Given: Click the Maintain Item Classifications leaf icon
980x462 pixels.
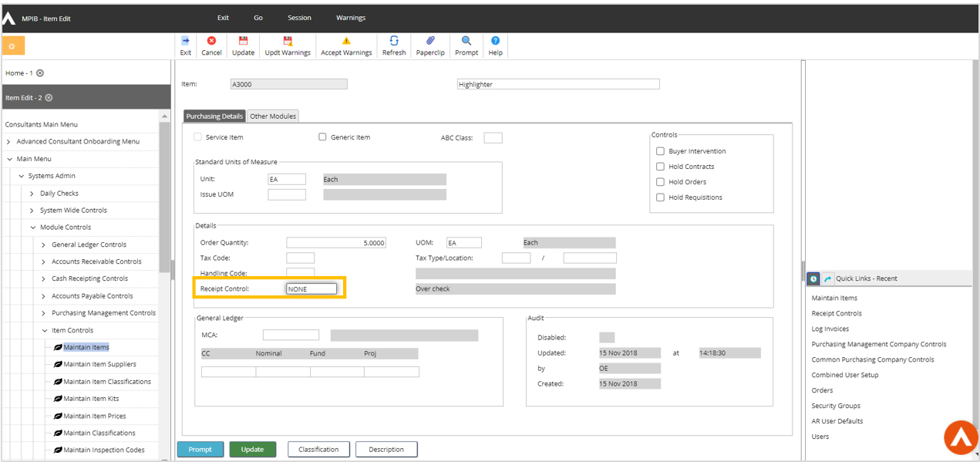Looking at the screenshot, I should pos(58,382).
